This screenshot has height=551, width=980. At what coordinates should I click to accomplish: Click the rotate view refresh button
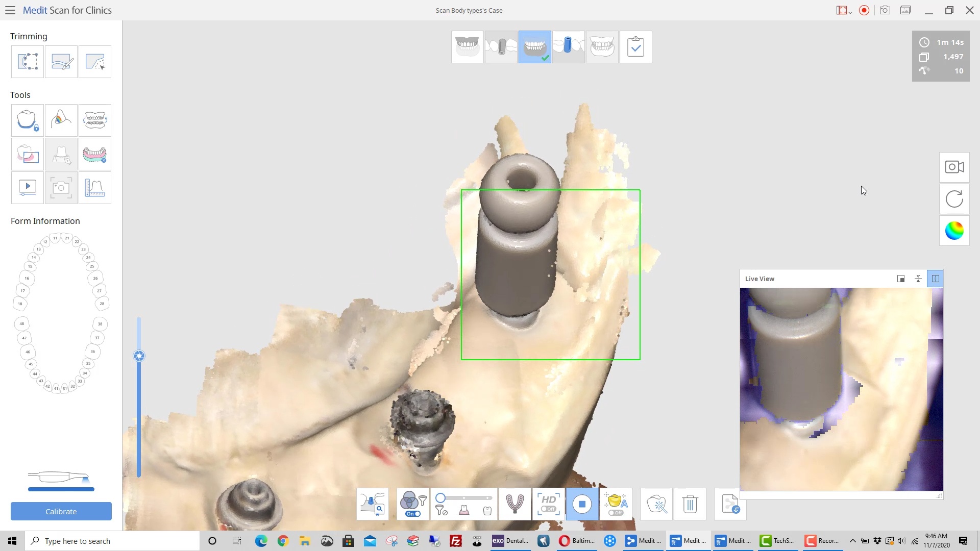(954, 199)
